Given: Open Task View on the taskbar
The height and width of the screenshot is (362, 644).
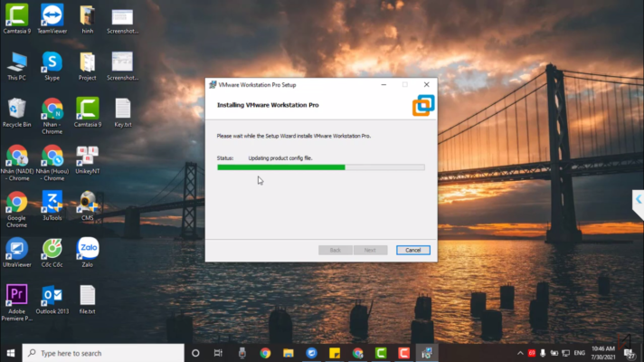Looking at the screenshot, I should (218, 353).
